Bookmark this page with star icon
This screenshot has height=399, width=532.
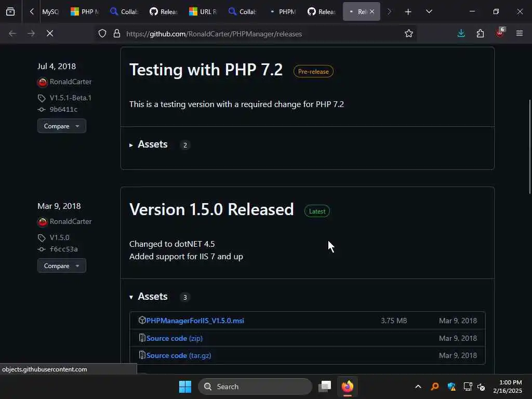pyautogui.click(x=409, y=34)
